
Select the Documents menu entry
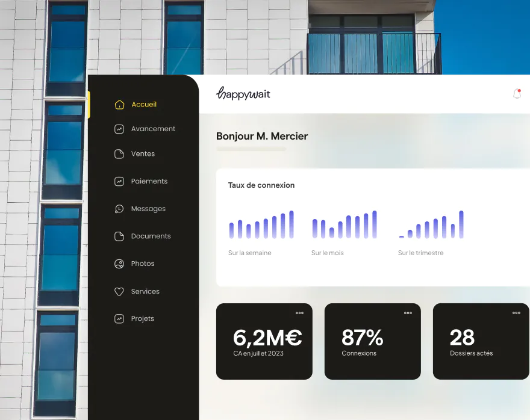151,236
